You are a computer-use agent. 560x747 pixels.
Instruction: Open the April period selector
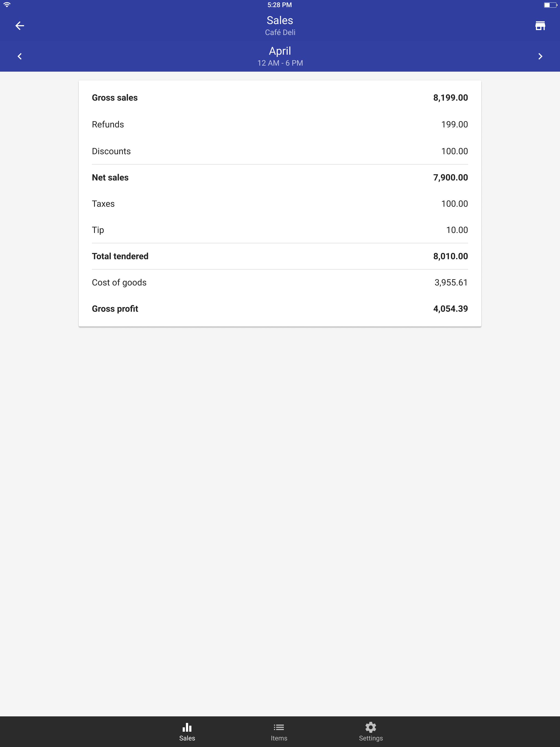pos(280,51)
